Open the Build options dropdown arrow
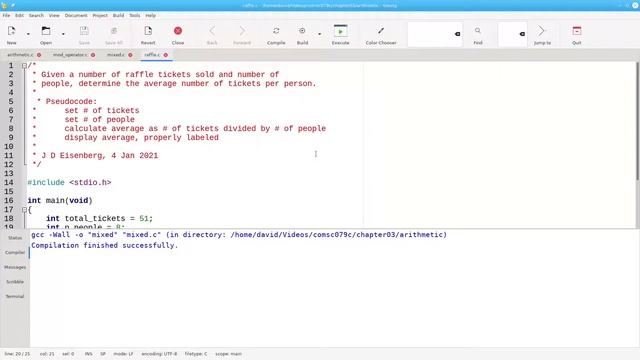This screenshot has width=640, height=360. tap(320, 34)
